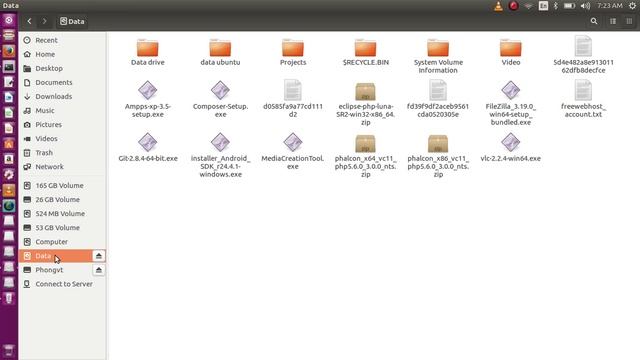Switch to grid icon view
The image size is (640, 360).
[x=629, y=21]
